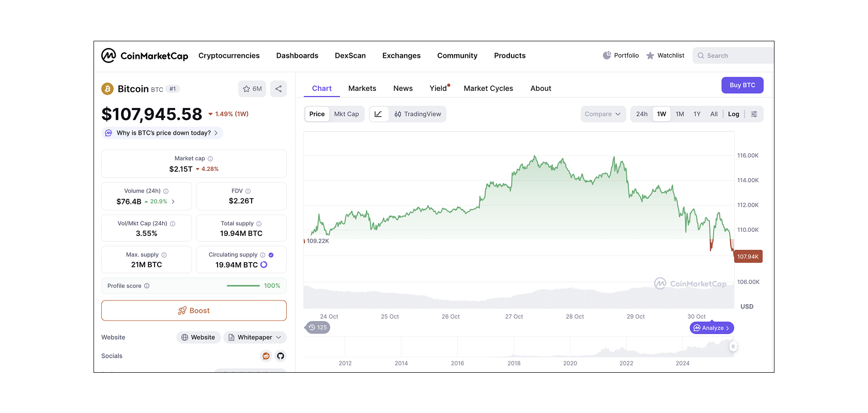Add Bitcoin to watchlist with the star button
Screen dimensions: 868x413
pos(252,89)
